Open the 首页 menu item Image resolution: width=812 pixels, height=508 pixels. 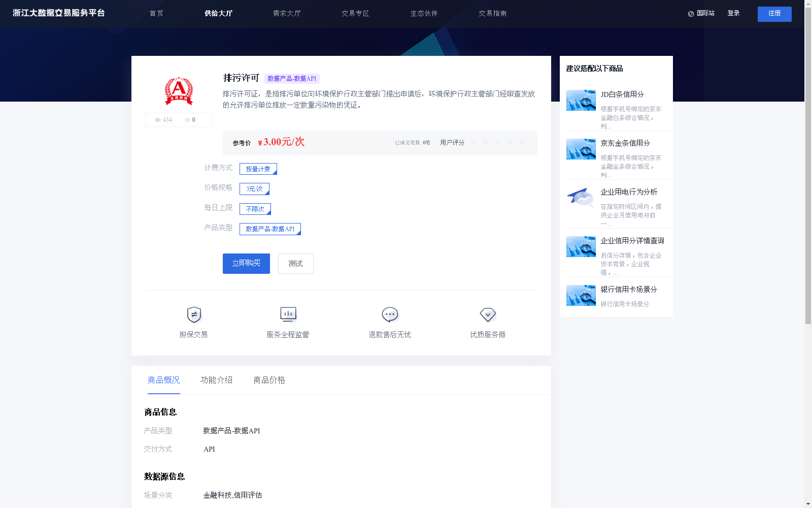tap(156, 13)
